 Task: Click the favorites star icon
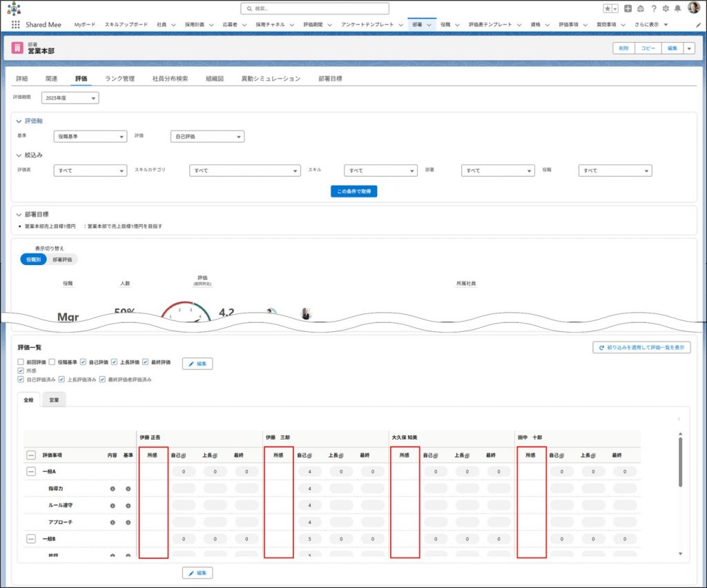tap(608, 8)
